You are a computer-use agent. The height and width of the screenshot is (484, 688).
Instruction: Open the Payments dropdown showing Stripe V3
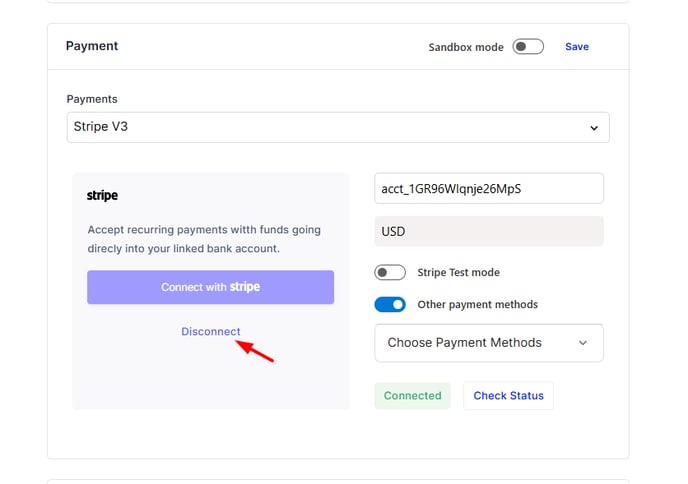338,127
